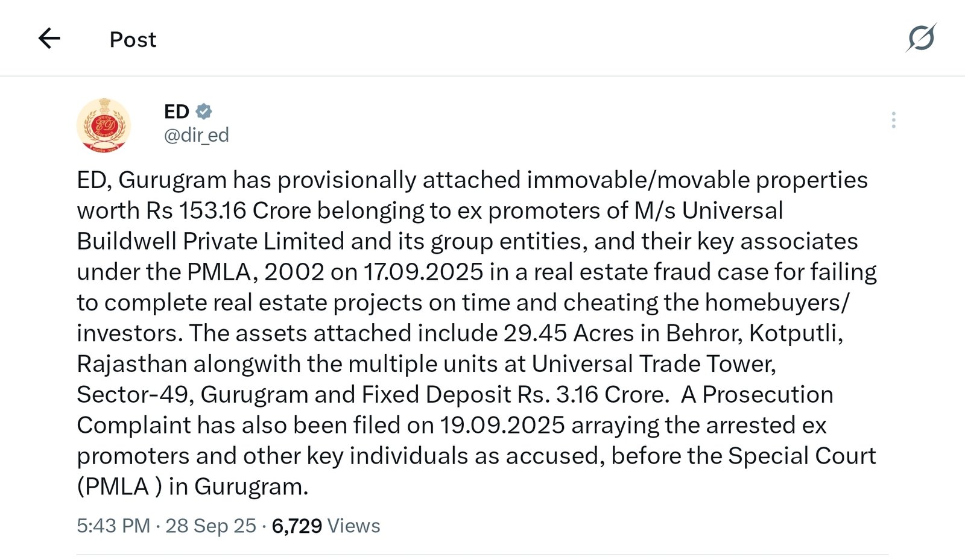Click the blue verified badge next to ED
965x560 pixels.
pyautogui.click(x=204, y=112)
